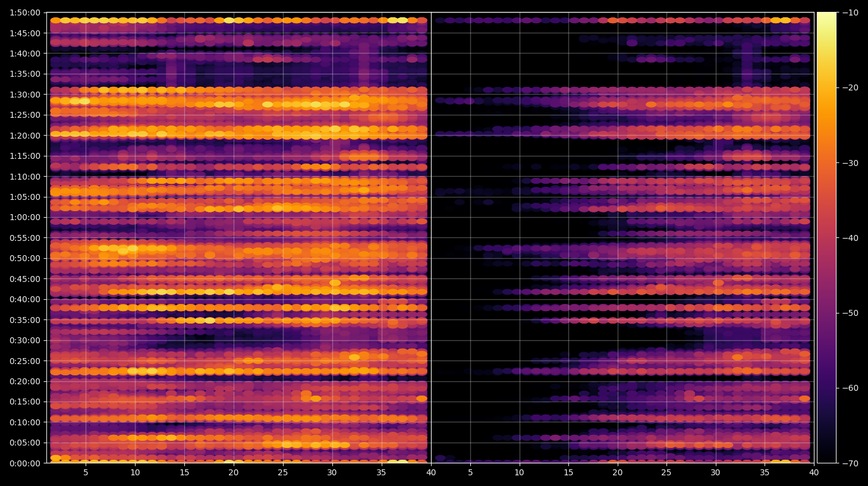Click x-axis label 10 of right heatmap
The image size is (868, 486).
[519, 472]
